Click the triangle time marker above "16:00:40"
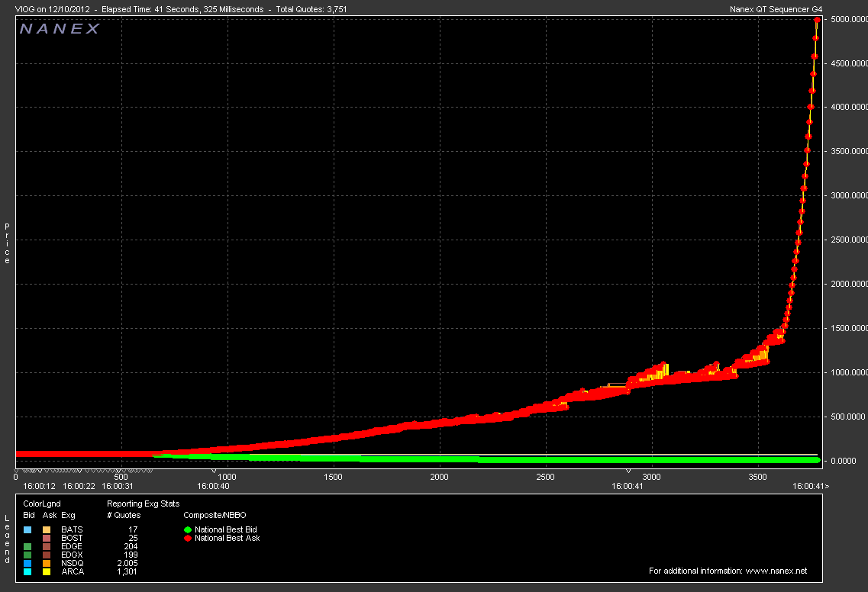This screenshot has height=592, width=868. click(214, 471)
